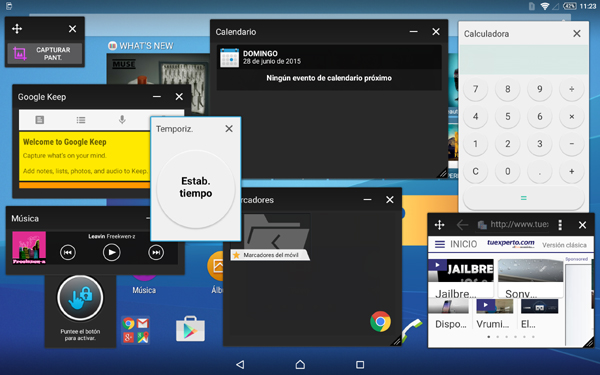The height and width of the screenshot is (375, 600).
Task: Open the What's New widget header
Action: tap(141, 46)
